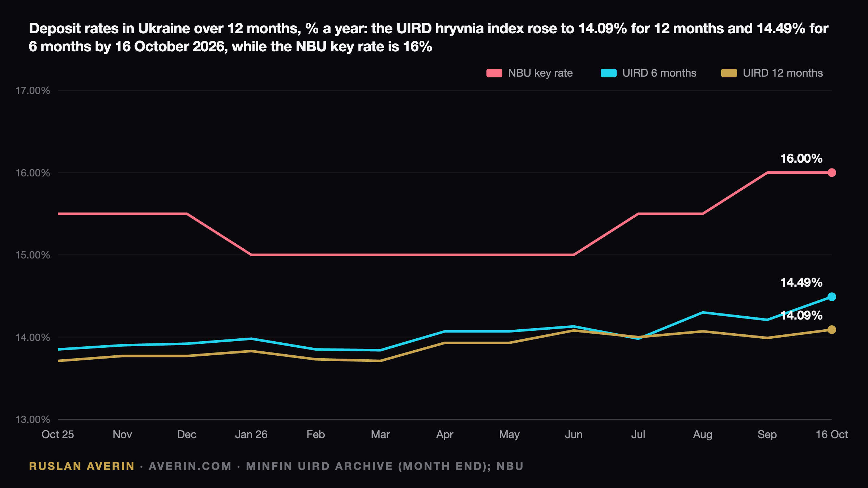The image size is (868, 488).
Task: Click the '14.00%' y-axis label
Action: pos(33,337)
